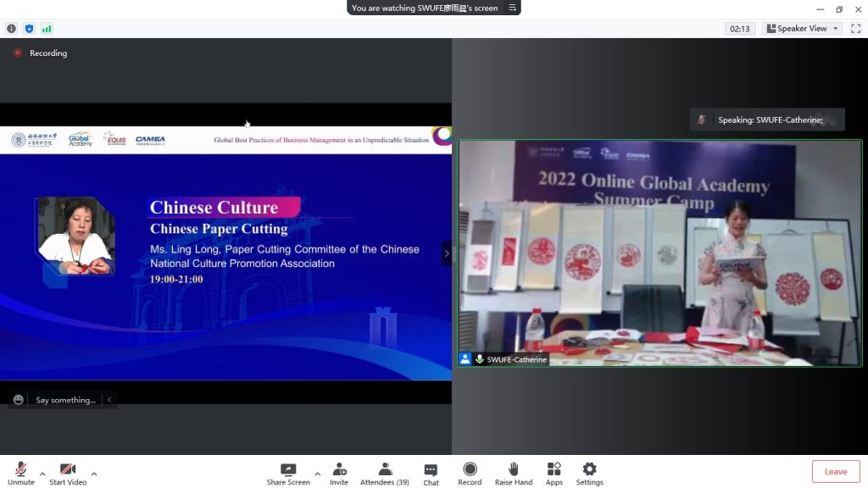Click Raise Hand icon
Image resolution: width=868 pixels, height=488 pixels.
point(514,473)
